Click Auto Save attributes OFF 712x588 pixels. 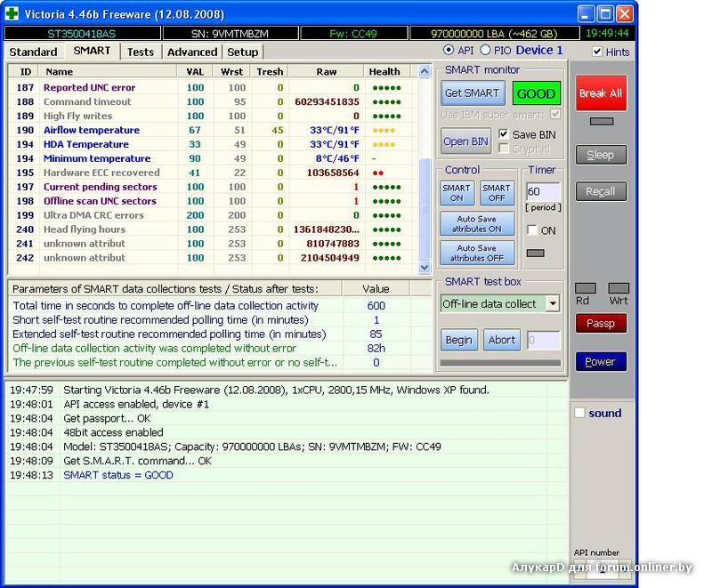[477, 253]
